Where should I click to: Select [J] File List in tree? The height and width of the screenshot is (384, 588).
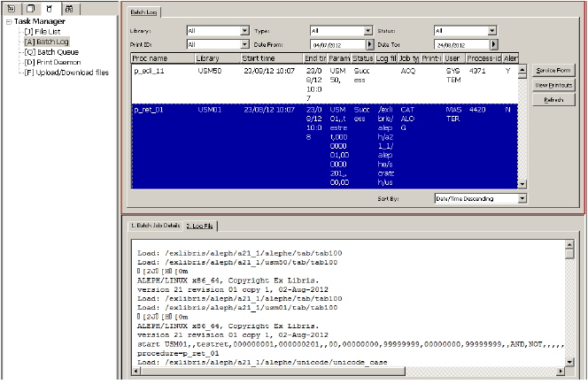coord(42,32)
